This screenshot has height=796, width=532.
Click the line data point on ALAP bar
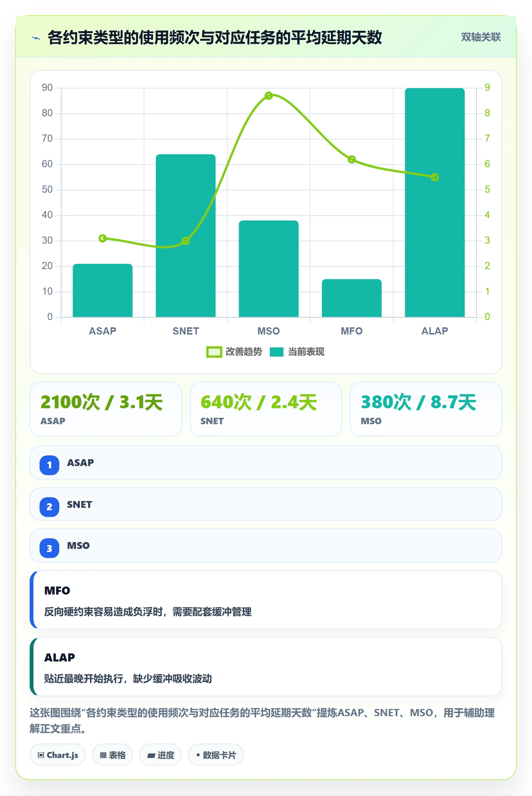435,177
